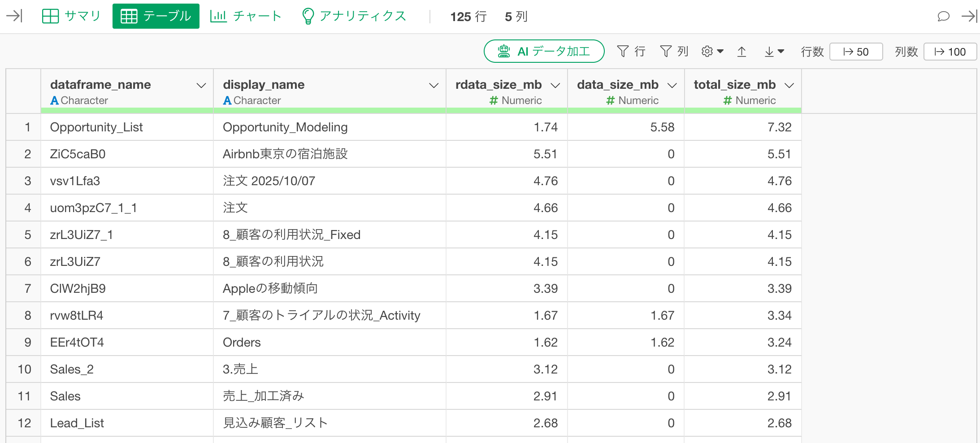Open the チャート tab
The image size is (980, 443).
click(246, 16)
